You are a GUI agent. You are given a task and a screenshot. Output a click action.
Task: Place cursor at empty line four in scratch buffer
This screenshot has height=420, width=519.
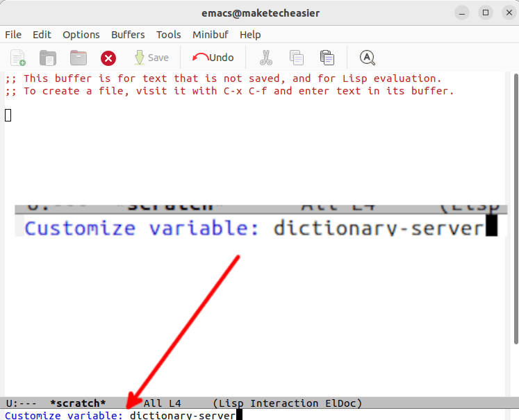8,115
